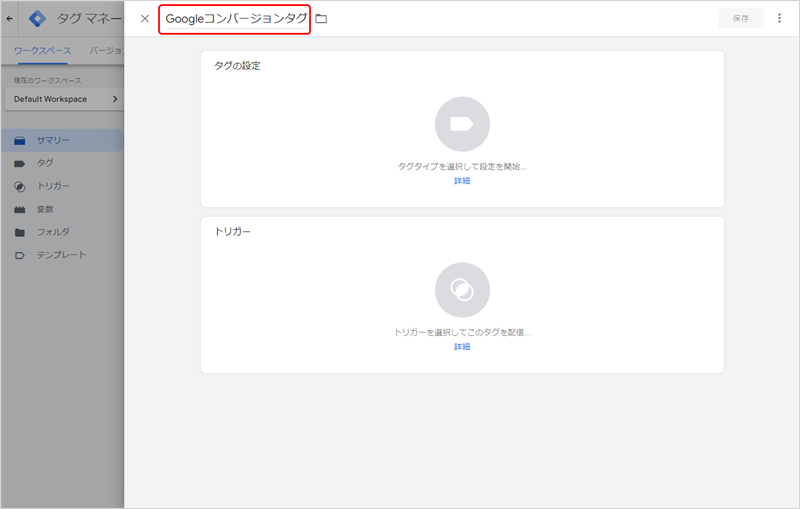The width and height of the screenshot is (800, 509).
Task: Open the three-dot more options menu
Action: point(779,18)
